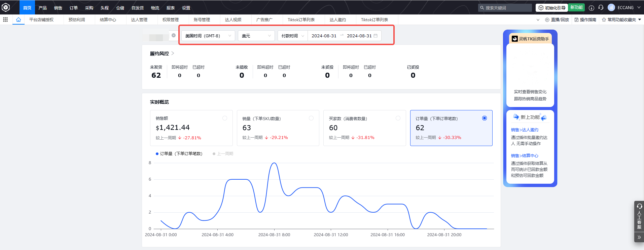Click the 初始化引导 button

point(552,8)
